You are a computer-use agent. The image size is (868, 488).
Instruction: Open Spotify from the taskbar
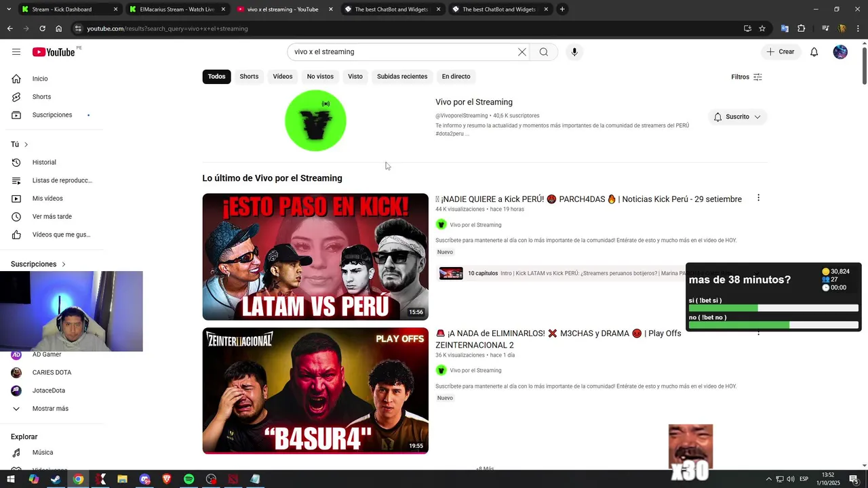pyautogui.click(x=189, y=479)
